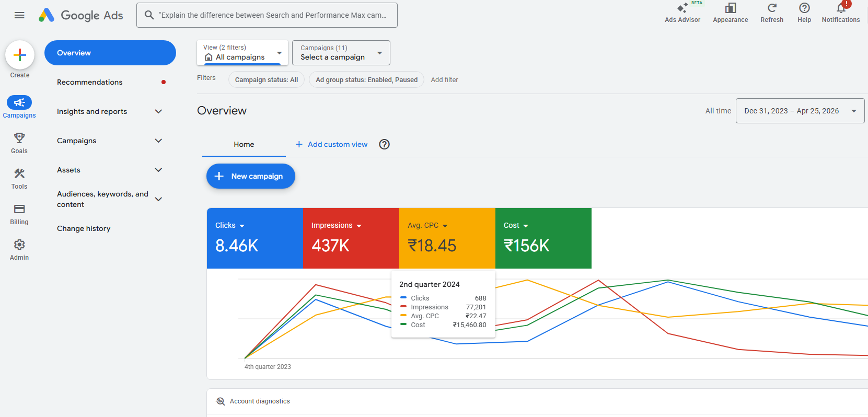Click help icon beside Add custom view
This screenshot has height=417, width=868.
[384, 144]
